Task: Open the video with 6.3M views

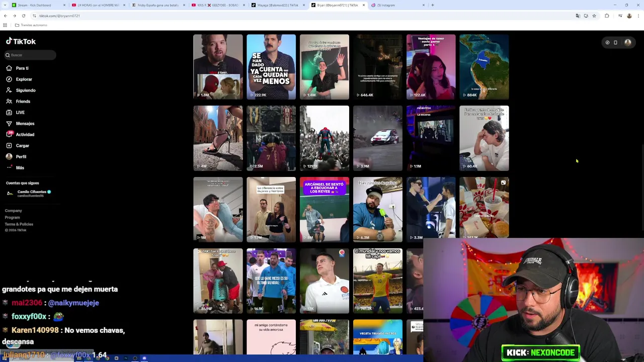Action: pos(378,210)
